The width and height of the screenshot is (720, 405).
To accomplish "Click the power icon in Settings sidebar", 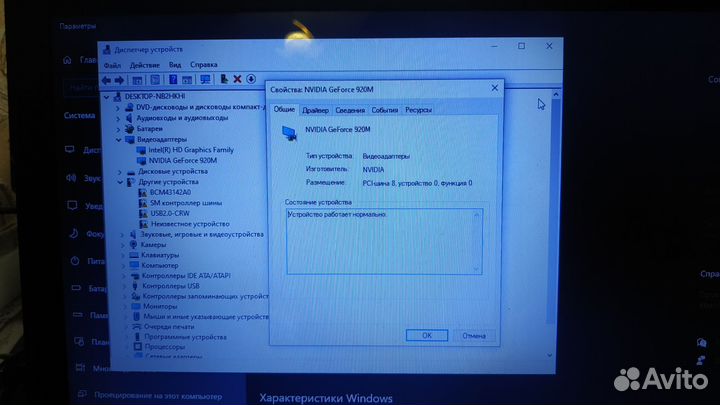I will tap(75, 261).
